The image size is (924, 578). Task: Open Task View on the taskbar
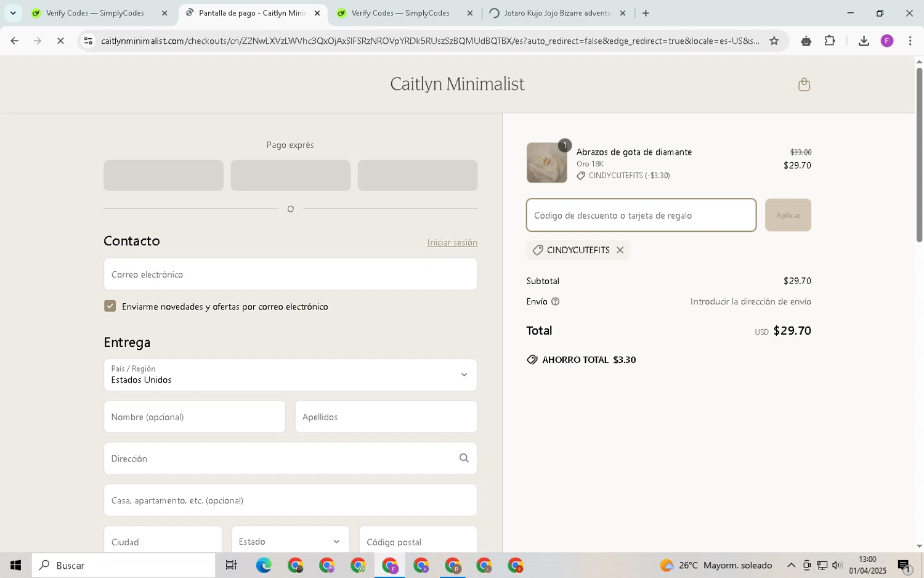(x=231, y=565)
